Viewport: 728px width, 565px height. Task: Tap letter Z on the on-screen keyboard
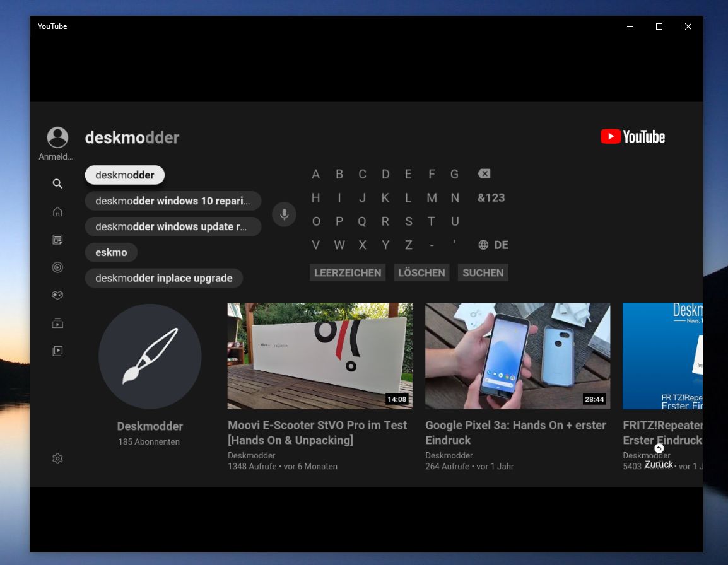click(x=409, y=245)
